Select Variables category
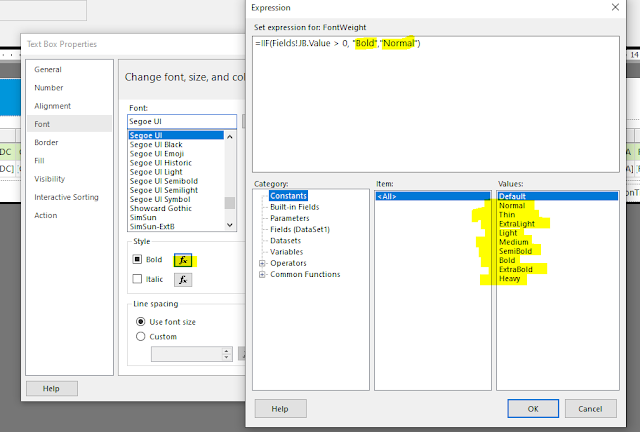The height and width of the screenshot is (432, 640). [x=287, y=252]
